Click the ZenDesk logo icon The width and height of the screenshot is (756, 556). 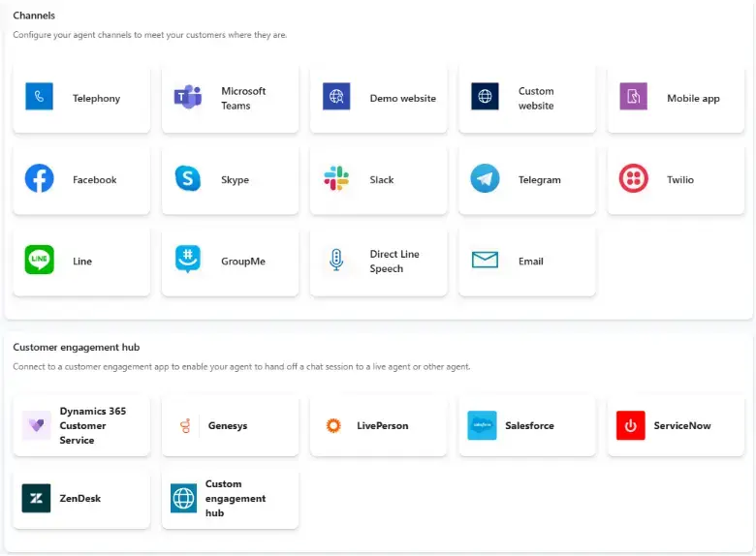click(36, 498)
